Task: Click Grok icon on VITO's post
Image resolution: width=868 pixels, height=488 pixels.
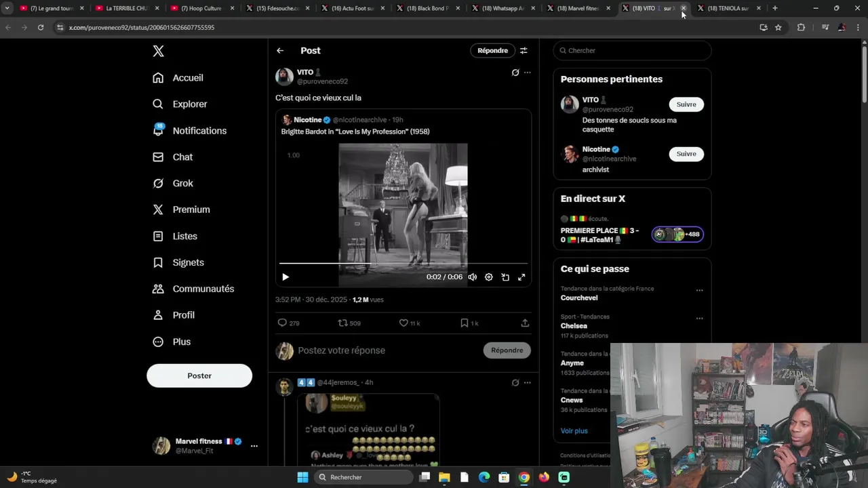Action: [x=515, y=73]
